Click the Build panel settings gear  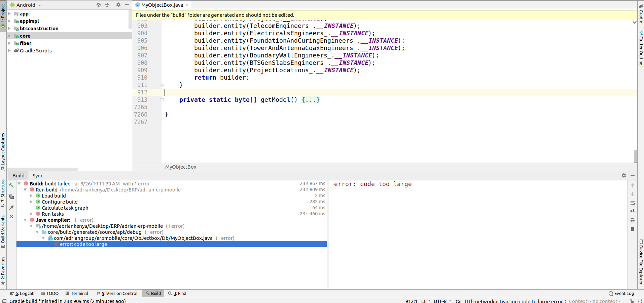(624, 175)
